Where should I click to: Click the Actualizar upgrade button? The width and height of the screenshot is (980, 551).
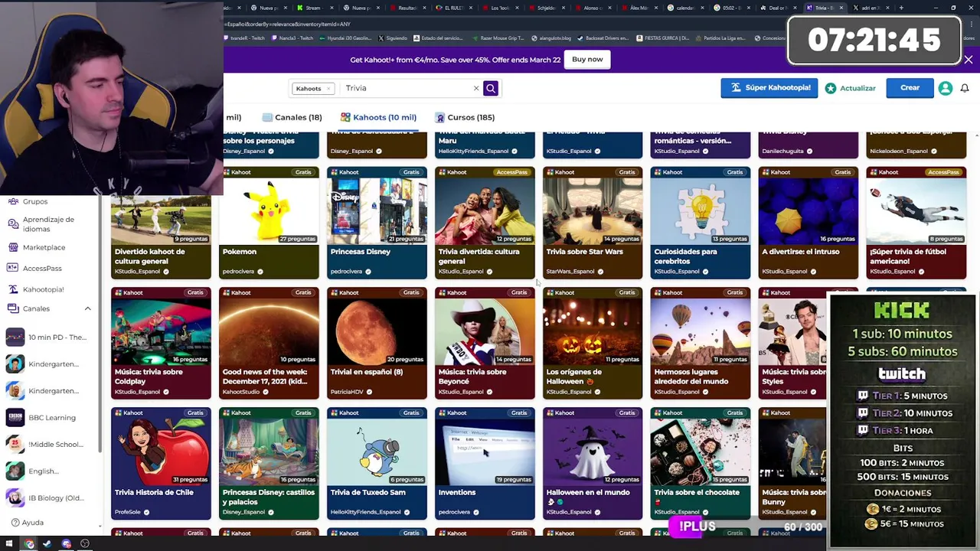(x=851, y=88)
